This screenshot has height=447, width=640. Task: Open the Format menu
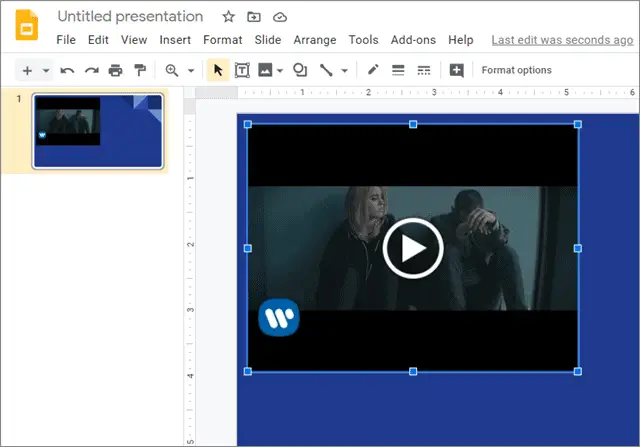(x=222, y=40)
